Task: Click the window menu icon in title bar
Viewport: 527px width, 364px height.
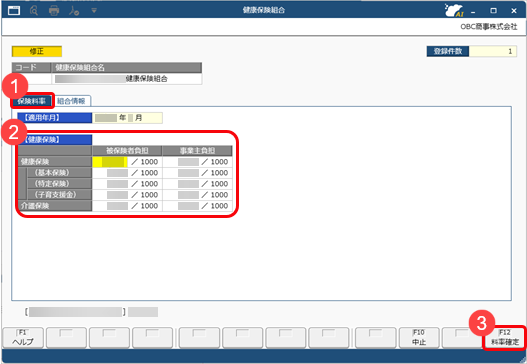Action: pos(14,10)
